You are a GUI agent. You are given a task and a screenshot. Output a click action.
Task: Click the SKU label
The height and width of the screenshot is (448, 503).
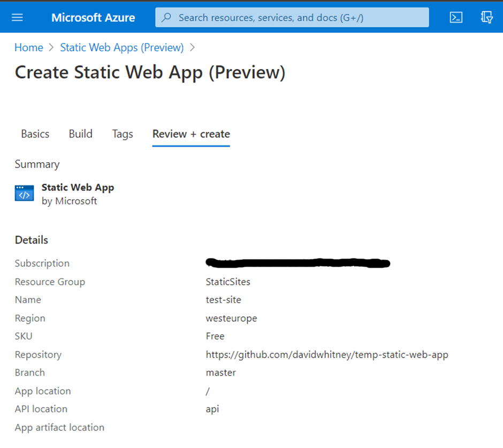coord(24,336)
